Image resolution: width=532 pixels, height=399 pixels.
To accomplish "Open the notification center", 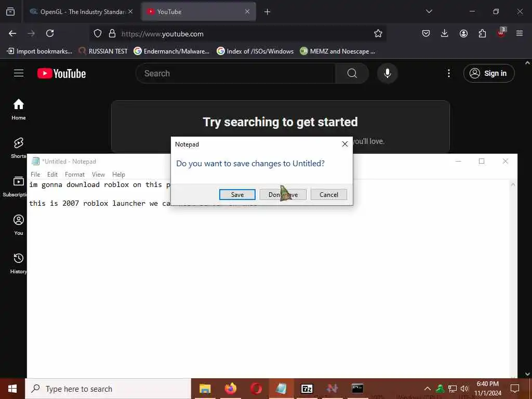I will (x=515, y=389).
